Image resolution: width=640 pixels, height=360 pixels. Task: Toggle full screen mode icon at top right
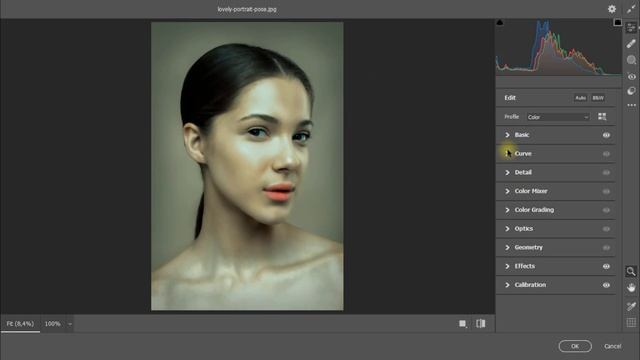tap(631, 9)
